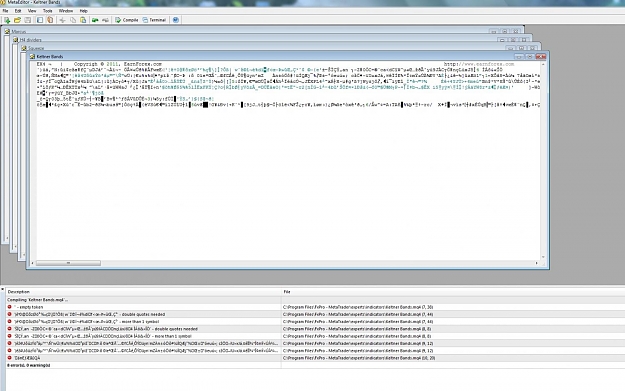Click the editor's scroll up arrow
The image size is (625, 391).
543,64
